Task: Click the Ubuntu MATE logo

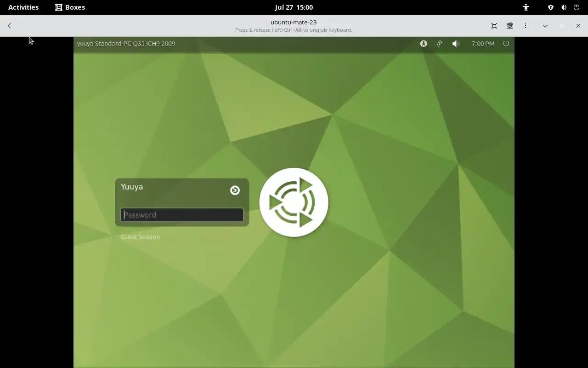Action: [x=294, y=202]
